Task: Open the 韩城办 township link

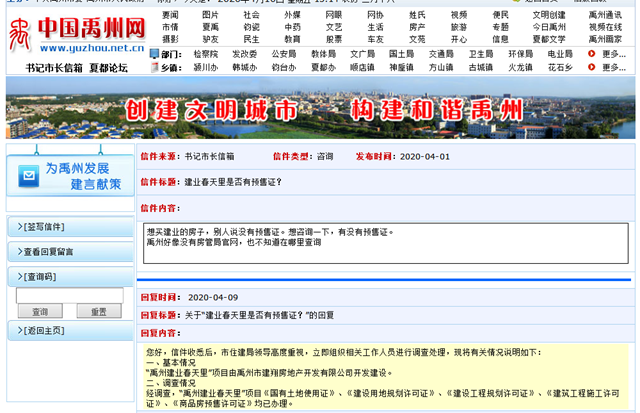Action: coord(244,67)
